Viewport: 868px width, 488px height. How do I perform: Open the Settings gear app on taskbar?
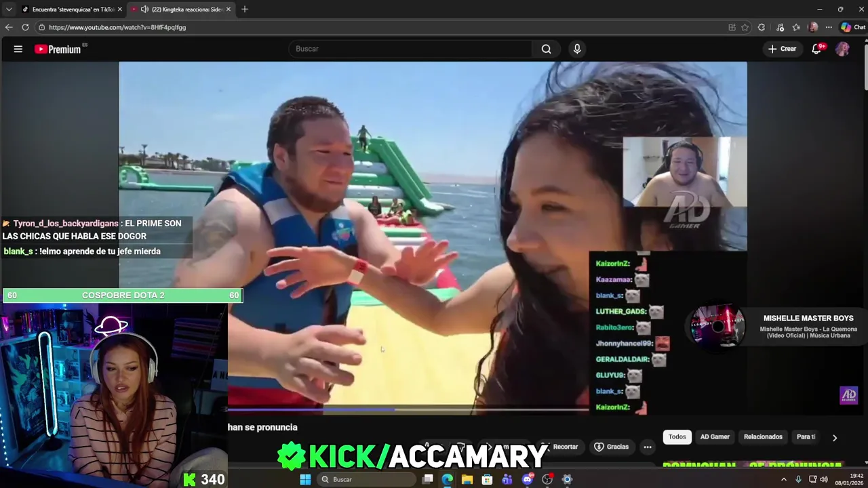point(568,479)
